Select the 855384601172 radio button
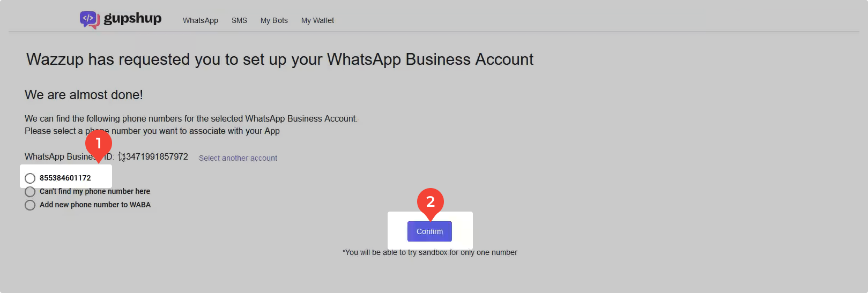 click(30, 178)
